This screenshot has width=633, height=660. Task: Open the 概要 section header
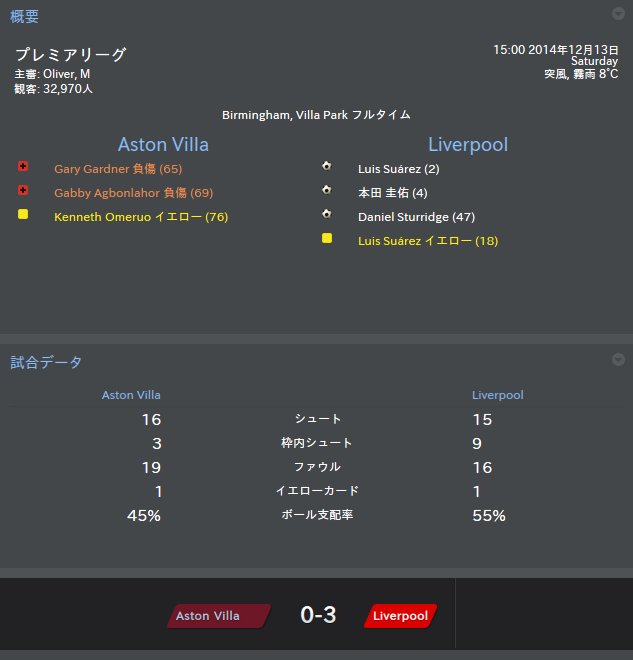point(25,16)
